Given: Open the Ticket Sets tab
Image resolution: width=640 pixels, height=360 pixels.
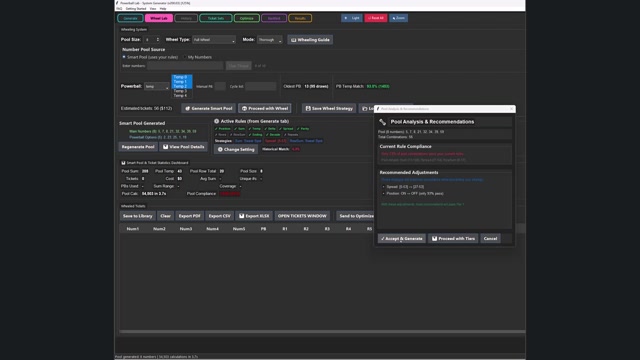Looking at the screenshot, I should click(216, 18).
